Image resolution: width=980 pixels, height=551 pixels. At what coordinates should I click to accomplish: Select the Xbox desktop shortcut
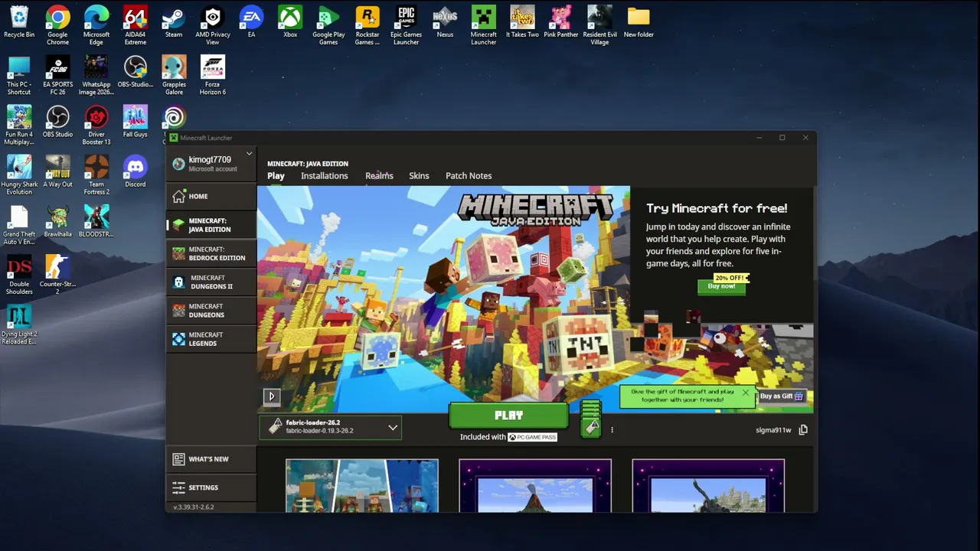coord(290,22)
